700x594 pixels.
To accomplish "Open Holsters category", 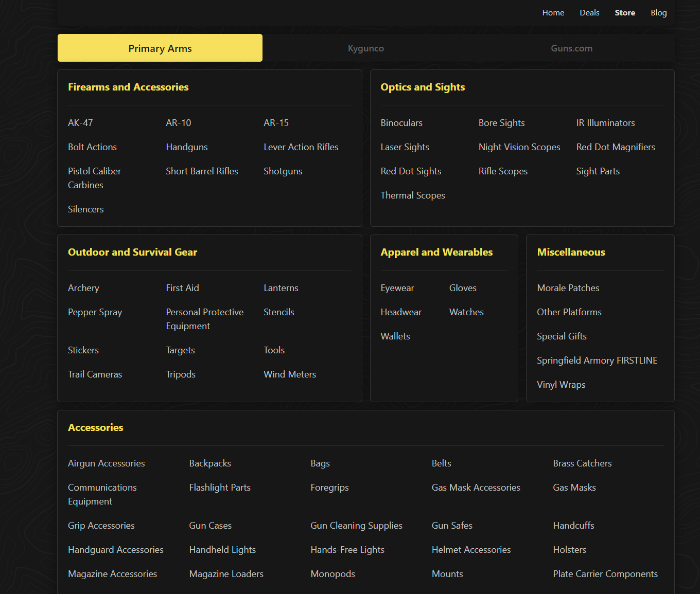I will [x=569, y=550].
